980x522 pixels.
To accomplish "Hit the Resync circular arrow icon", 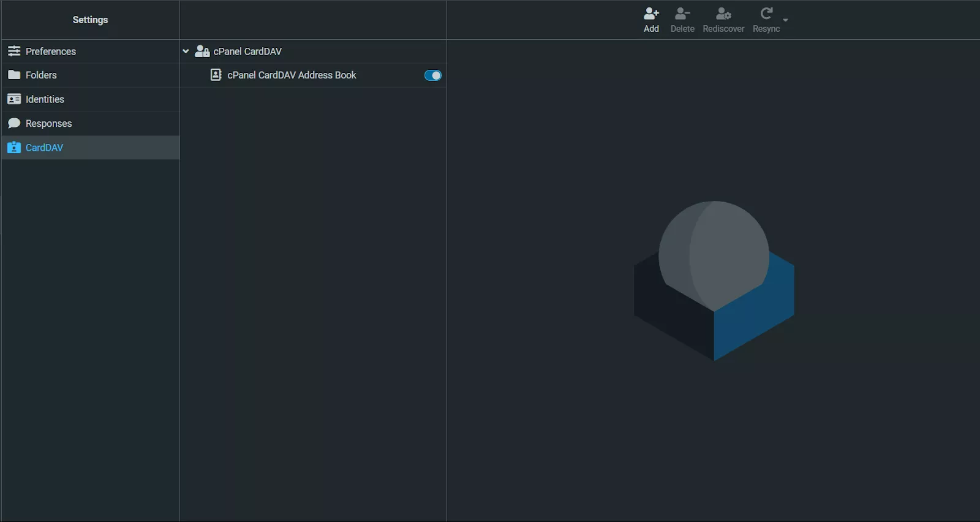I will [x=766, y=13].
